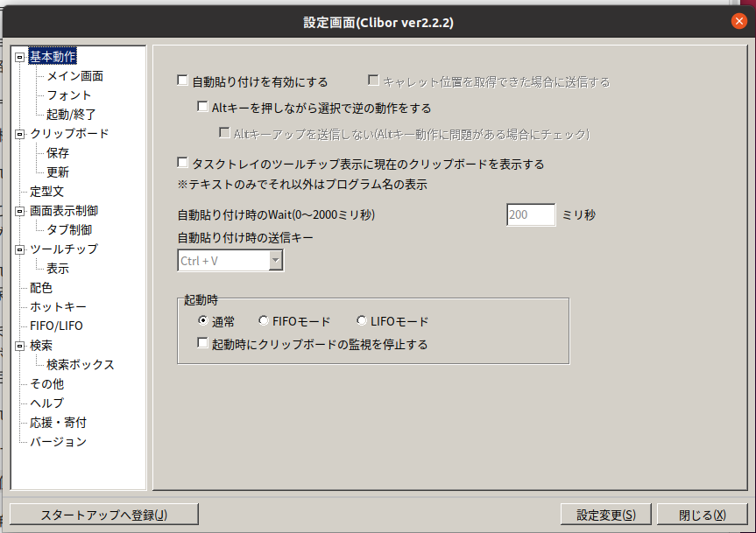This screenshot has width=756, height=533.
Task: Open ホットキー settings page
Action: pos(58,307)
